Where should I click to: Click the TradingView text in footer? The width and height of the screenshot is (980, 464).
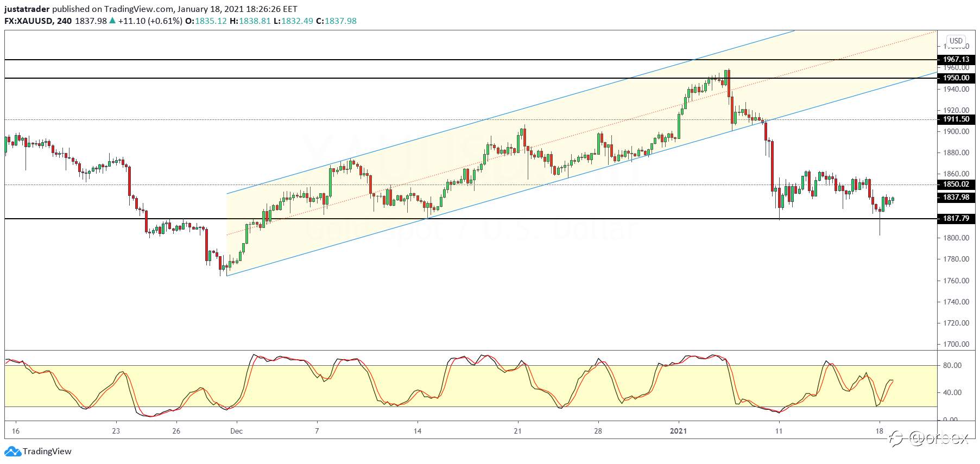click(47, 452)
